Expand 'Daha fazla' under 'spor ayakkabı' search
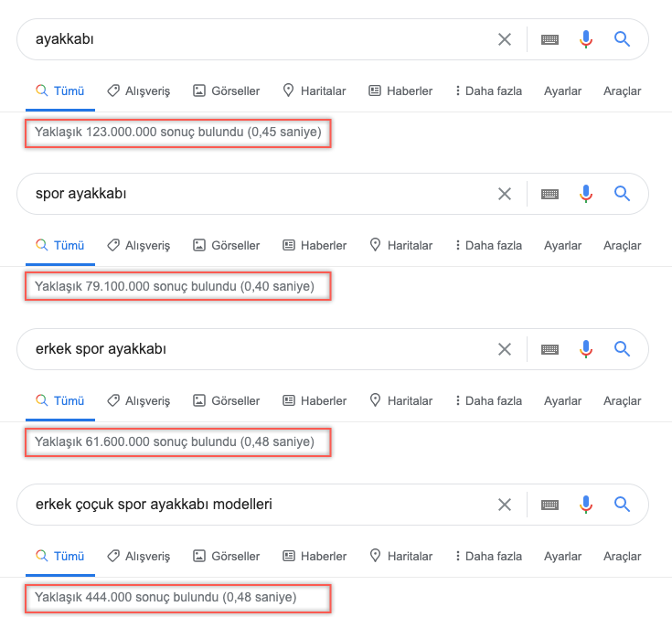Viewport: 672px width, 617px height. (x=488, y=246)
